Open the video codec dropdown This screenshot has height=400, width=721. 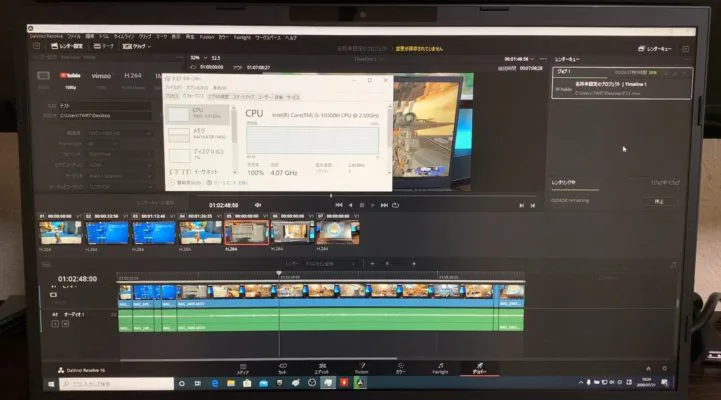point(120,165)
